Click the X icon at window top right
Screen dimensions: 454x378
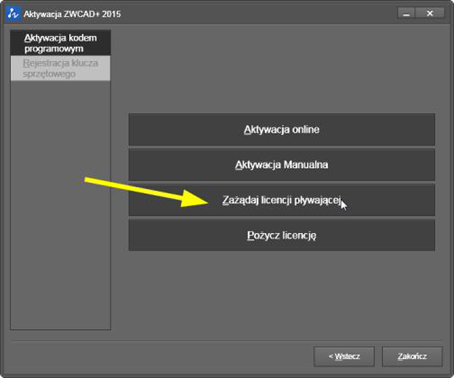(x=430, y=13)
